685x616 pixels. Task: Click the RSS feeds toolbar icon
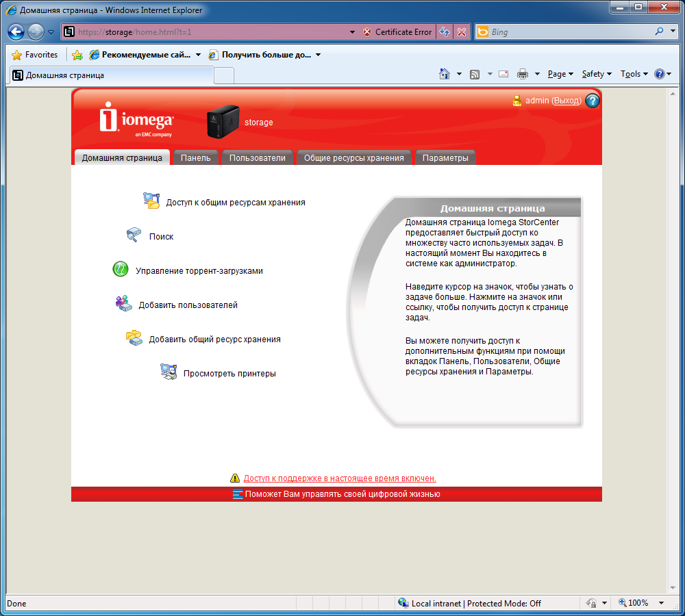[x=475, y=74]
